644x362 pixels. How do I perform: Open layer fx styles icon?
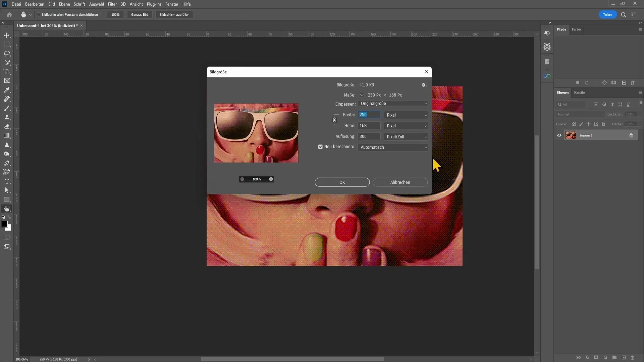click(x=587, y=358)
